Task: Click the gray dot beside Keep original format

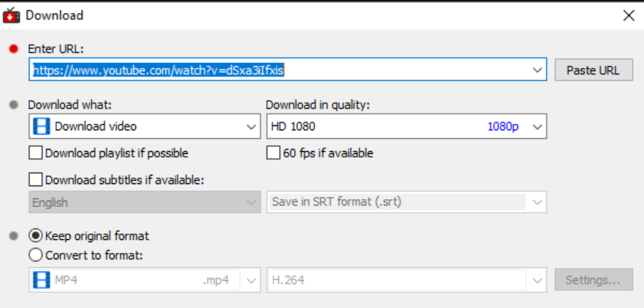Action: pos(14,236)
